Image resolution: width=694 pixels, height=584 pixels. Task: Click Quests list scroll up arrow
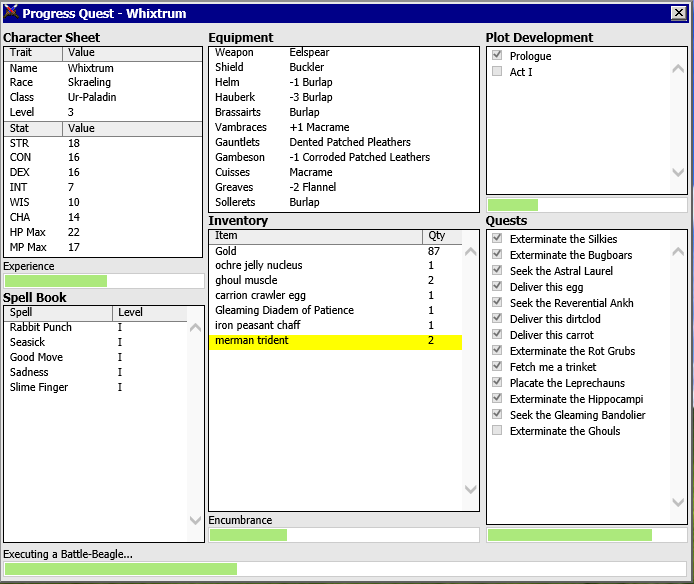[678, 252]
